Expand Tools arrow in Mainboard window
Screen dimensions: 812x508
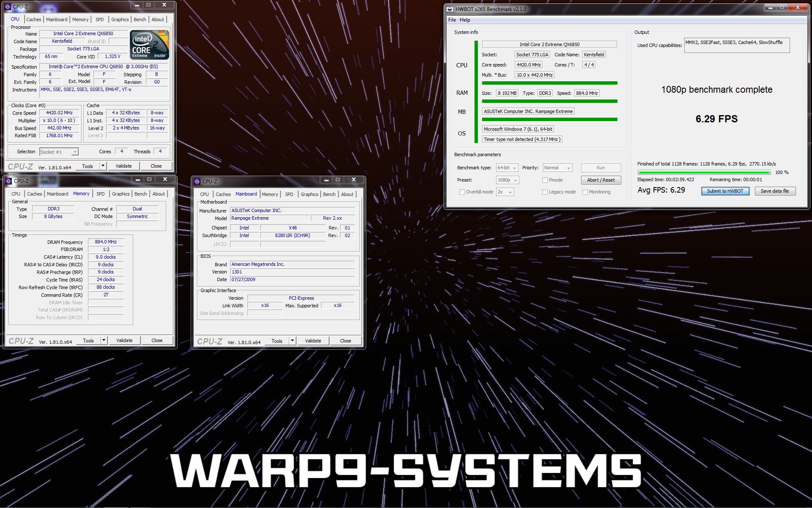[292, 341]
